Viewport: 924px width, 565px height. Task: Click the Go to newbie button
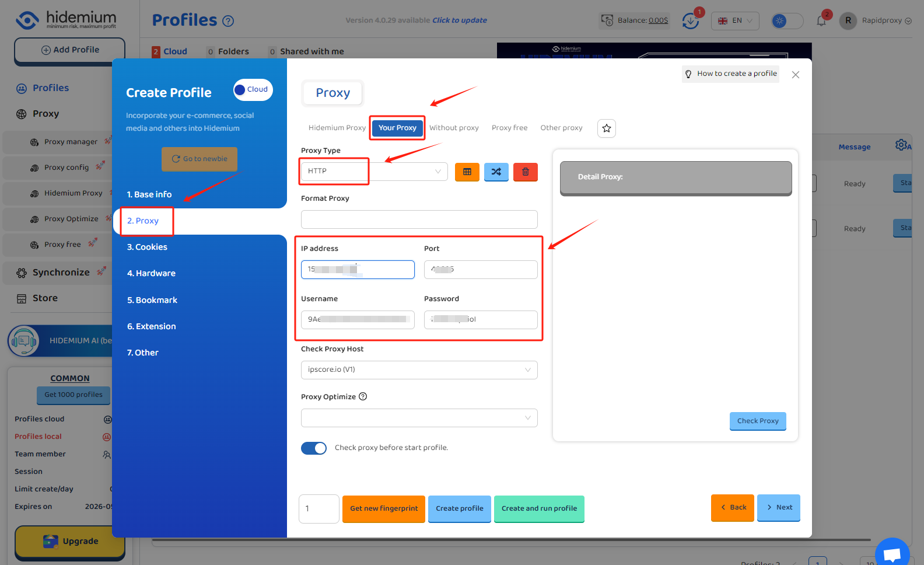199,159
